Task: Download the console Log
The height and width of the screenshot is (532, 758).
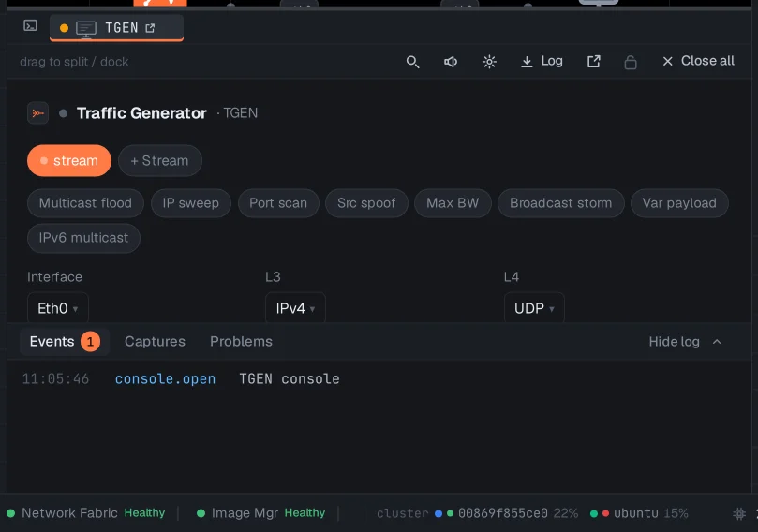Action: point(542,62)
